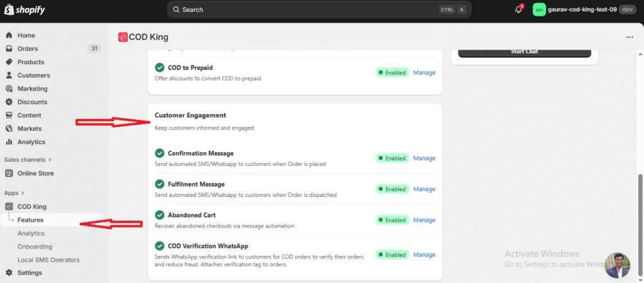
Task: Select the Discounts icon in sidebar
Action: click(x=9, y=102)
